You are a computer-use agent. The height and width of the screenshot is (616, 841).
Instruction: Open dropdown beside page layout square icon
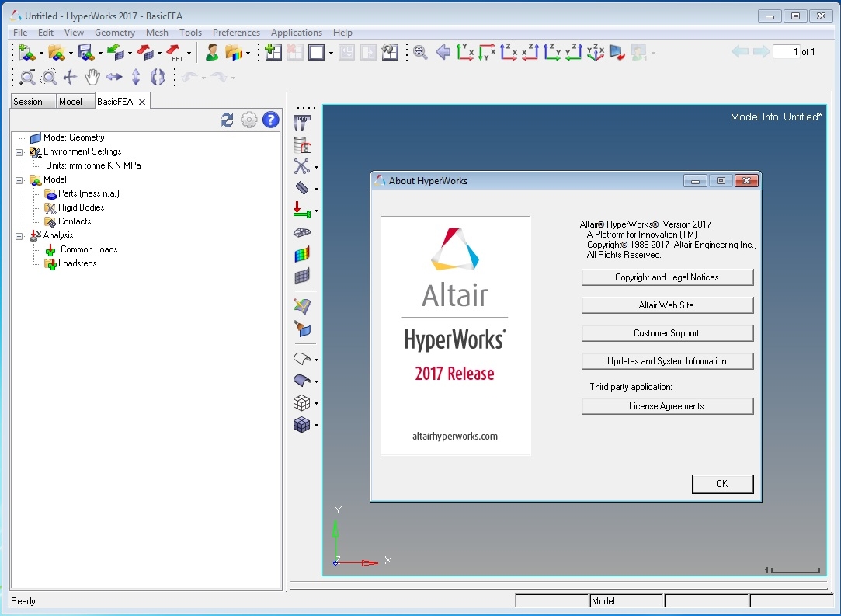(331, 53)
